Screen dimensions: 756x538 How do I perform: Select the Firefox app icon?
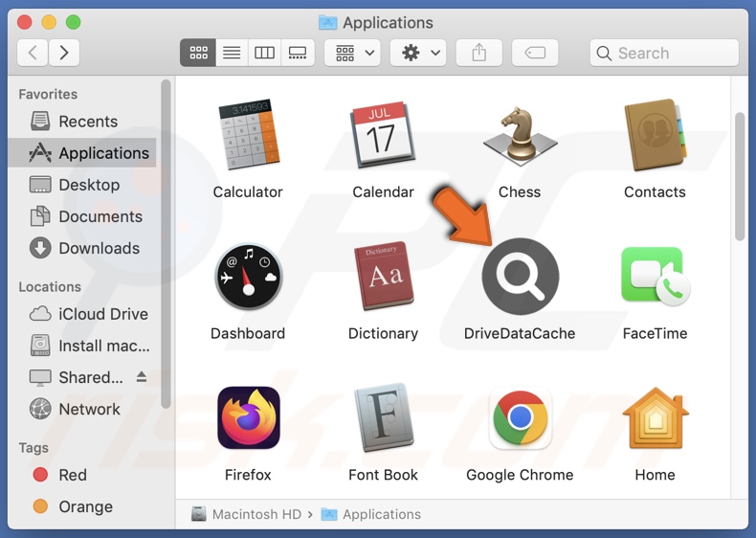tap(249, 417)
